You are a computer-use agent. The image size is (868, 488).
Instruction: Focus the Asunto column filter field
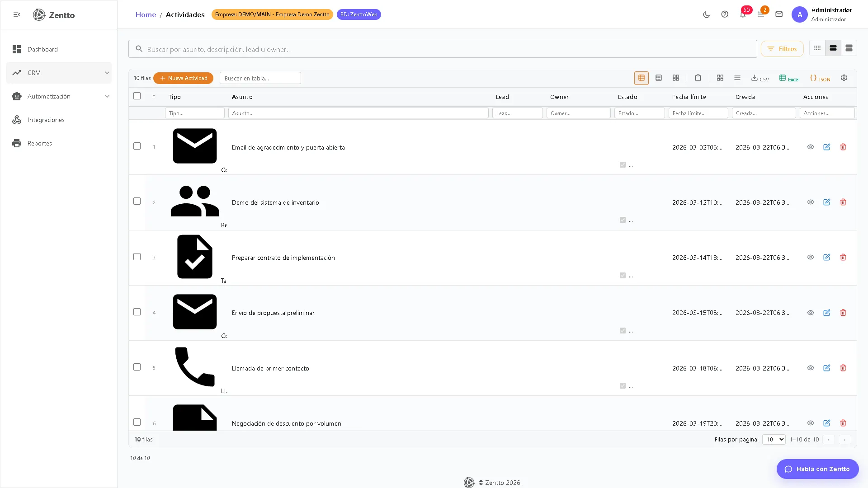359,113
